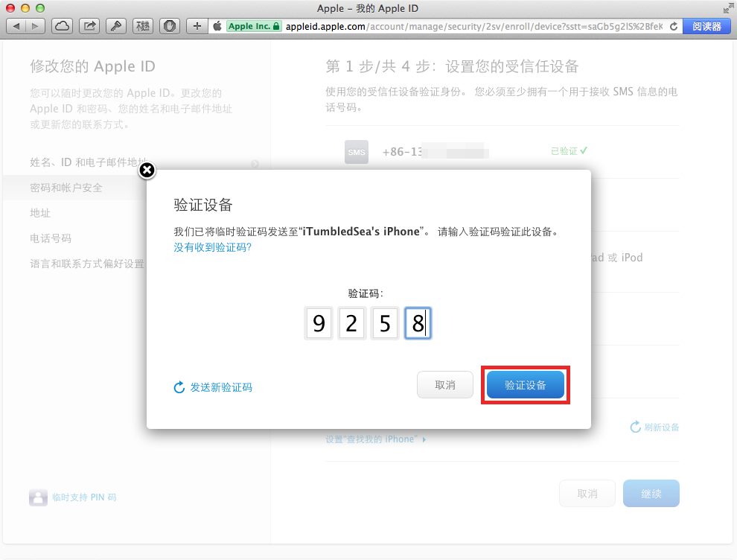Open iCloud Tabs cloud icon
Image resolution: width=737 pixels, height=560 pixels.
[x=62, y=26]
